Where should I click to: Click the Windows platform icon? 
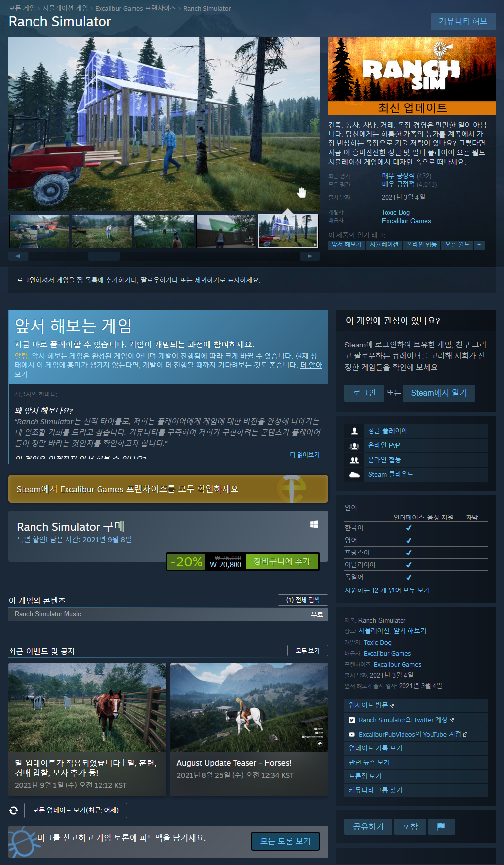tap(314, 524)
